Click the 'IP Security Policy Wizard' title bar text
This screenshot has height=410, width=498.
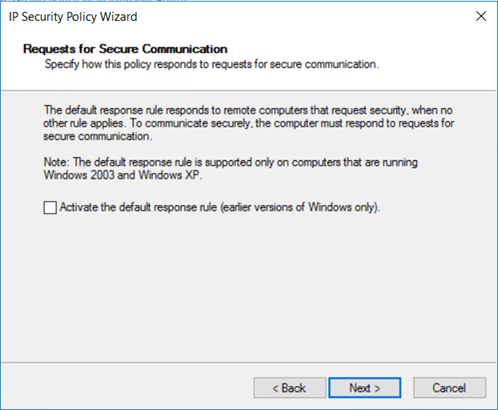pyautogui.click(x=73, y=17)
